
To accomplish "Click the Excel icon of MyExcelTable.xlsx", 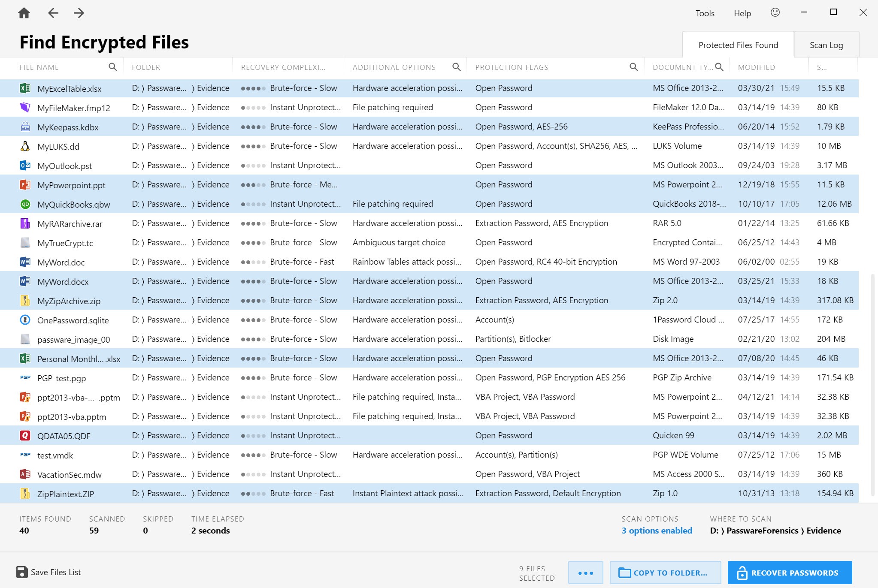I will pyautogui.click(x=25, y=88).
